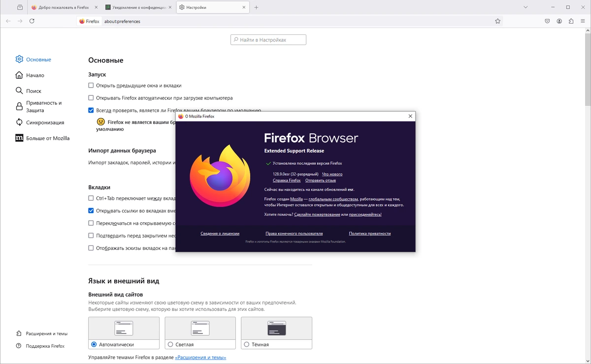Screen dimensions: 591x364
Task: Enable Открывать Firefox автоматически checkbox
Action: [91, 98]
